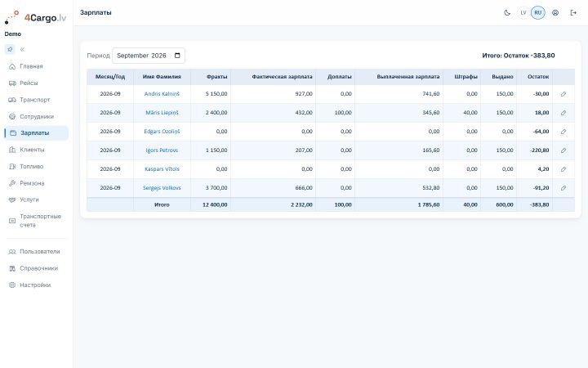The image size is (588, 368).
Task: Open Сотрудники in sidebar
Action: (37, 116)
